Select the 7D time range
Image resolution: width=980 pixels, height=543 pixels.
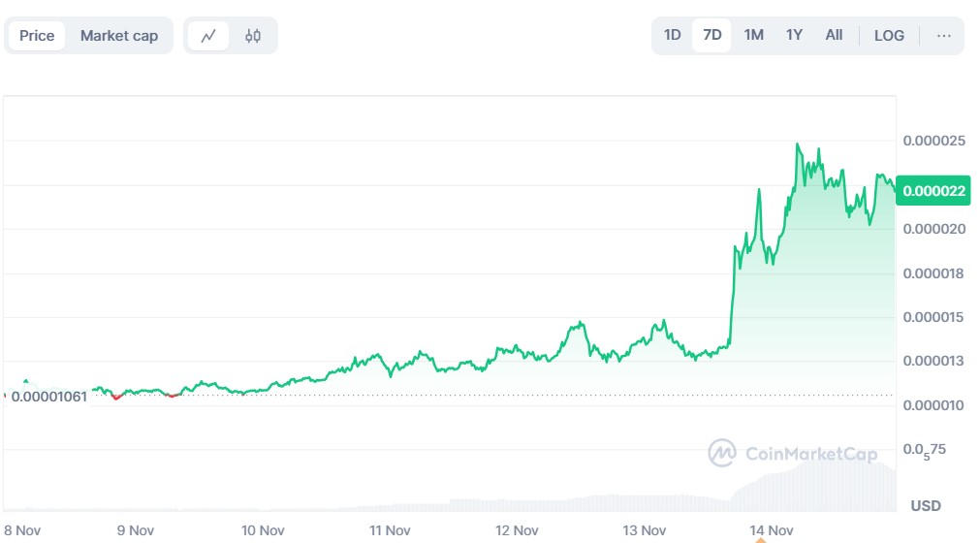[711, 36]
